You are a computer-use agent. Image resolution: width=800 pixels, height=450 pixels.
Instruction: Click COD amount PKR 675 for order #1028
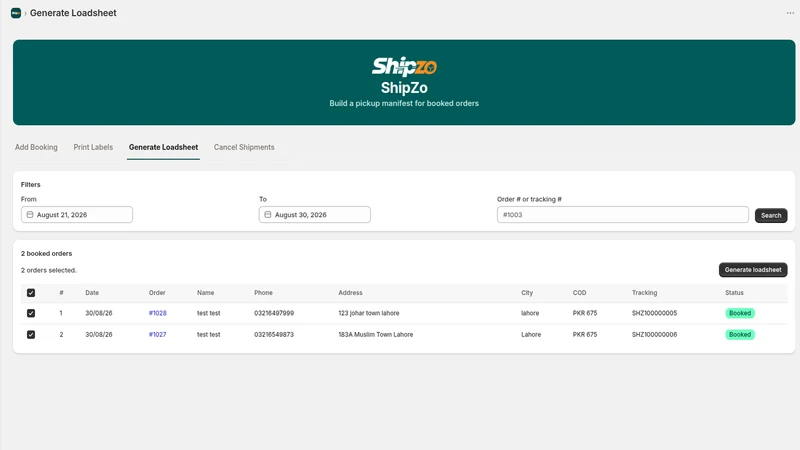585,313
